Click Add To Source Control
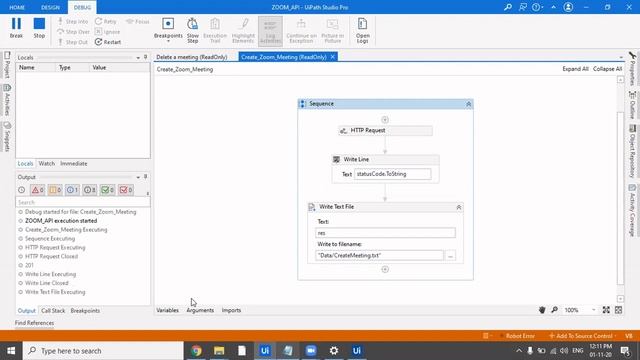Viewport: 640px width, 360px height. 582,336
